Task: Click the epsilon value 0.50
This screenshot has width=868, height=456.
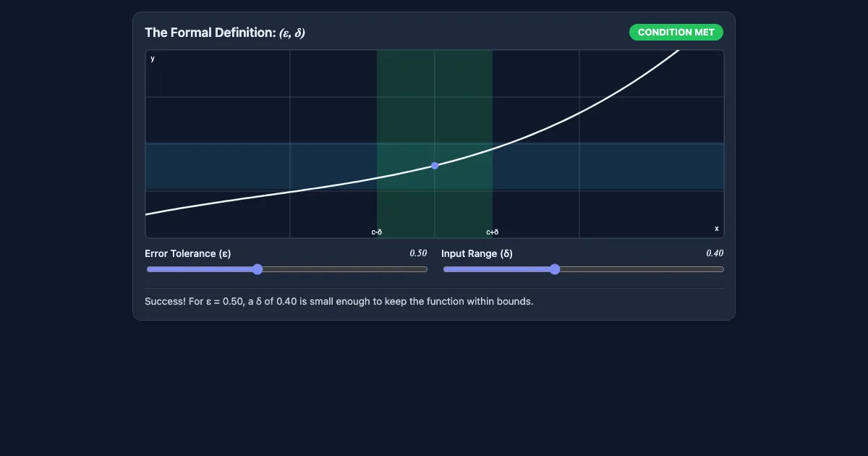Action: coord(418,253)
